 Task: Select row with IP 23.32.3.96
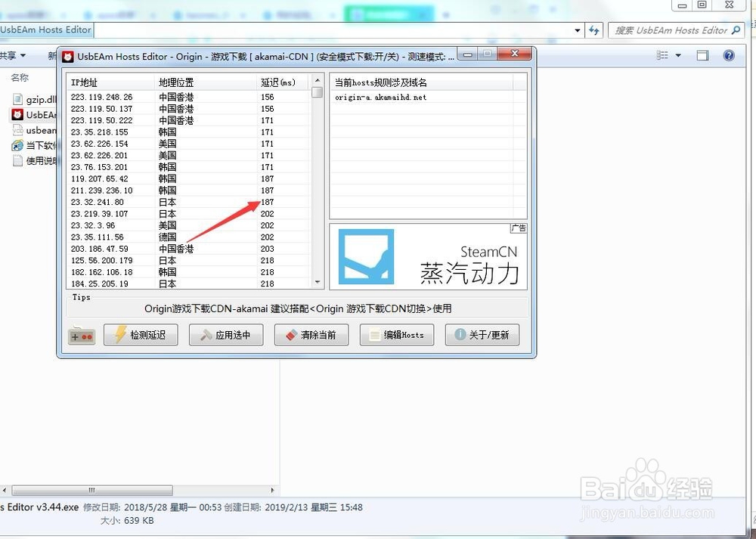click(x=188, y=225)
